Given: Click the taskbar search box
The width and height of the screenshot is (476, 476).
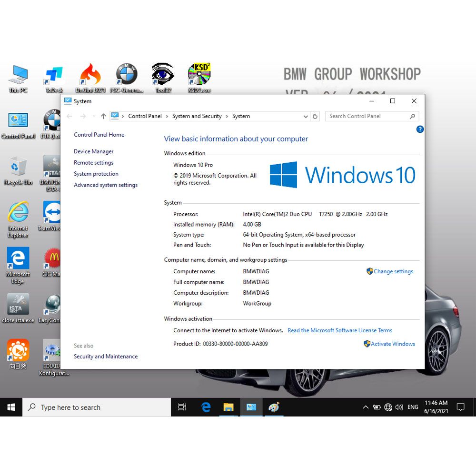Looking at the screenshot, I should coord(97,407).
